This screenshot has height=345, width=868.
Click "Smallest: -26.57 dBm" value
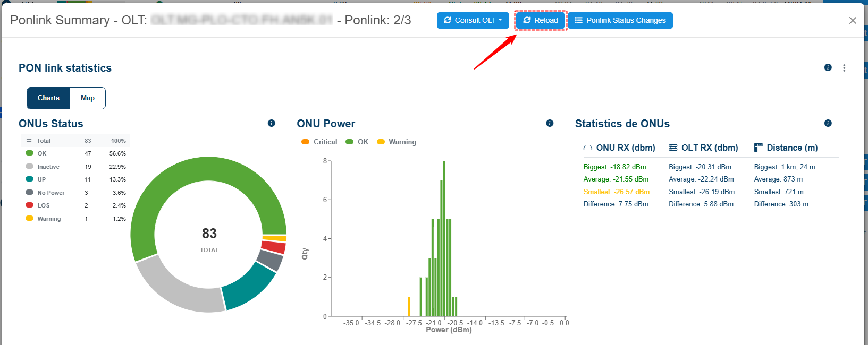617,192
